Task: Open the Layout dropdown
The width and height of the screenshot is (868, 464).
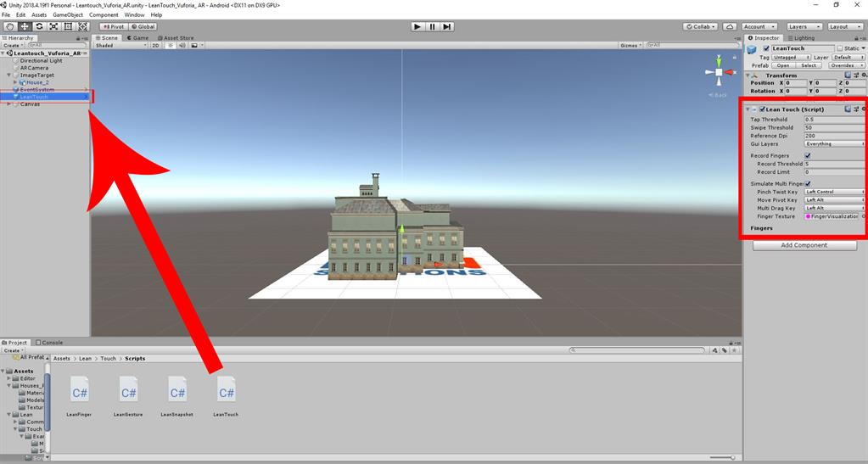Action: click(x=845, y=26)
